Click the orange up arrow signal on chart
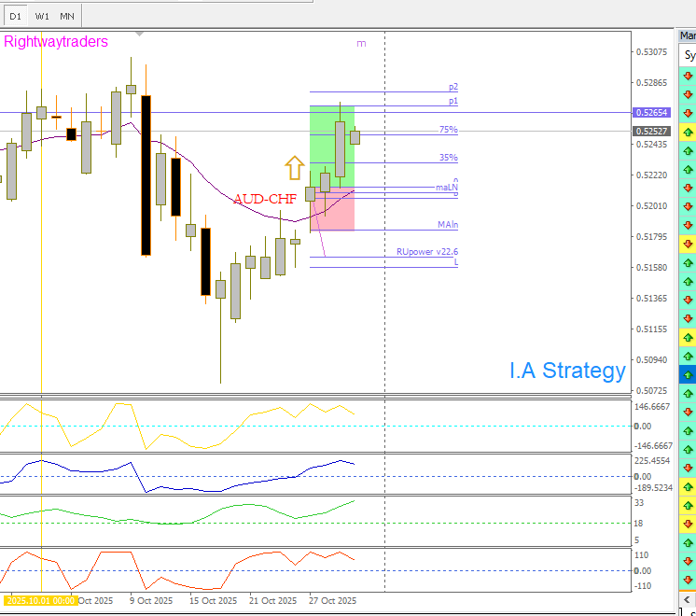The height and width of the screenshot is (616, 696). click(295, 167)
